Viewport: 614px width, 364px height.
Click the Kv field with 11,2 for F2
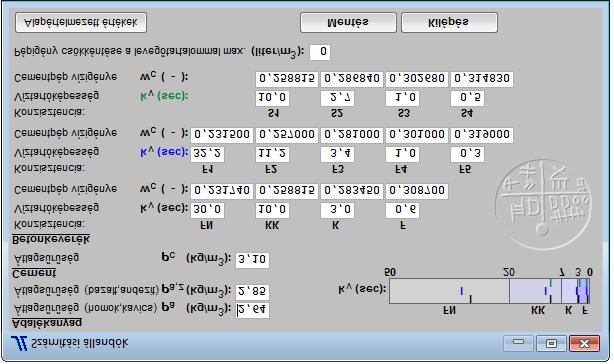pyautogui.click(x=273, y=154)
